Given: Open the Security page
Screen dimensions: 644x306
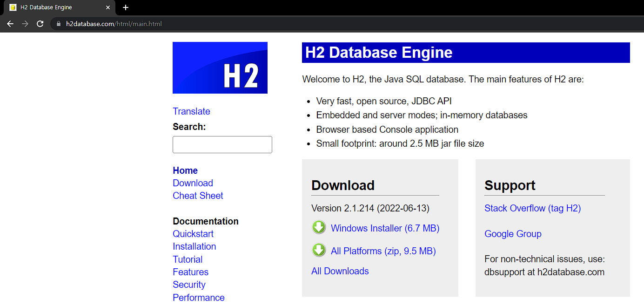Looking at the screenshot, I should (x=189, y=285).
